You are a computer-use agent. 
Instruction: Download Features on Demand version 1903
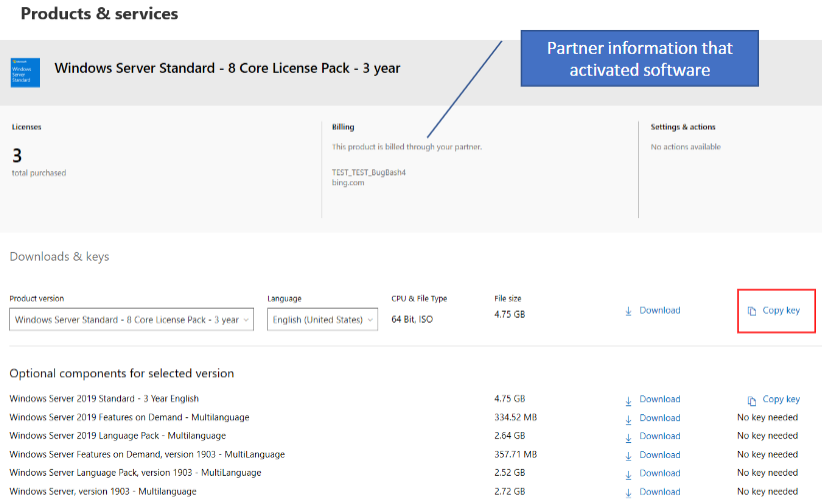pyautogui.click(x=659, y=454)
